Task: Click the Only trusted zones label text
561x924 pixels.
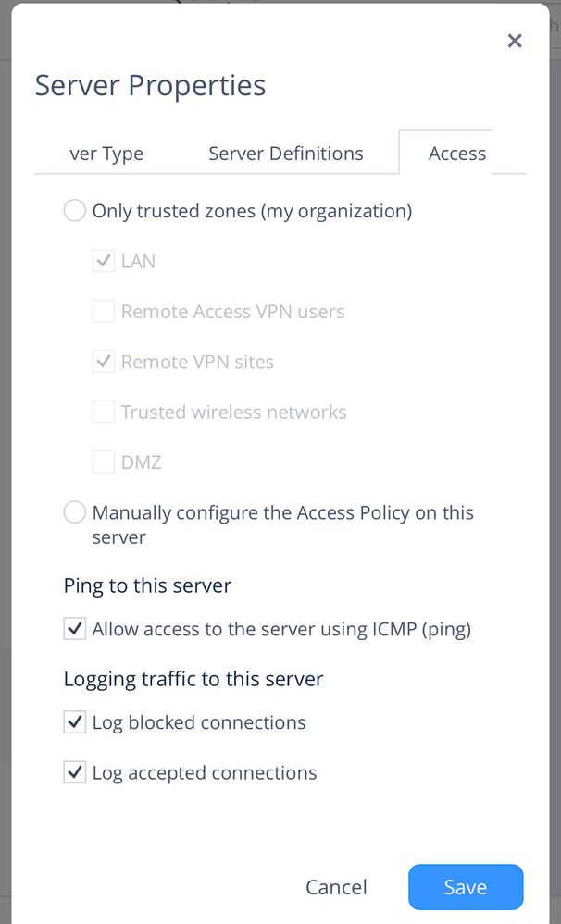Action: point(252,211)
